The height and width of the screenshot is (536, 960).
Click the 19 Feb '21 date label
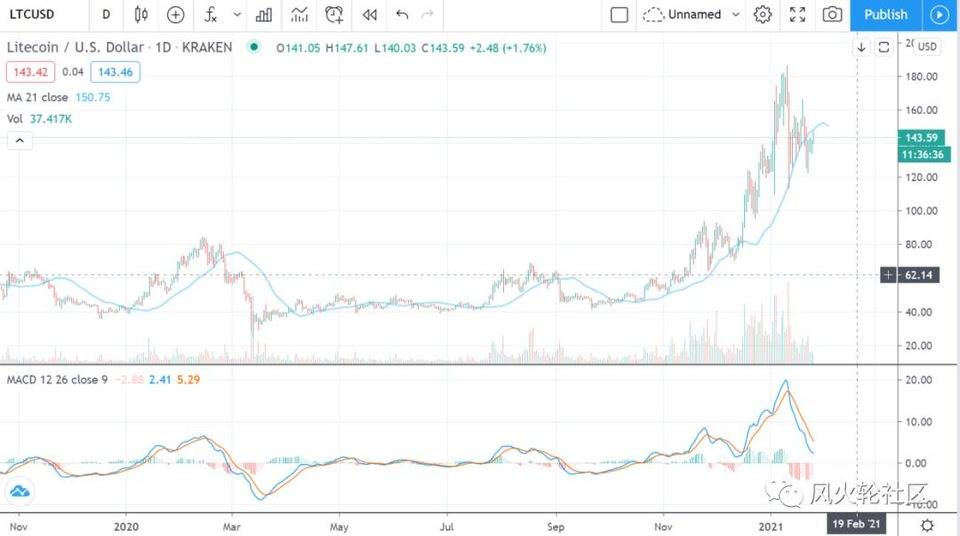(x=856, y=524)
